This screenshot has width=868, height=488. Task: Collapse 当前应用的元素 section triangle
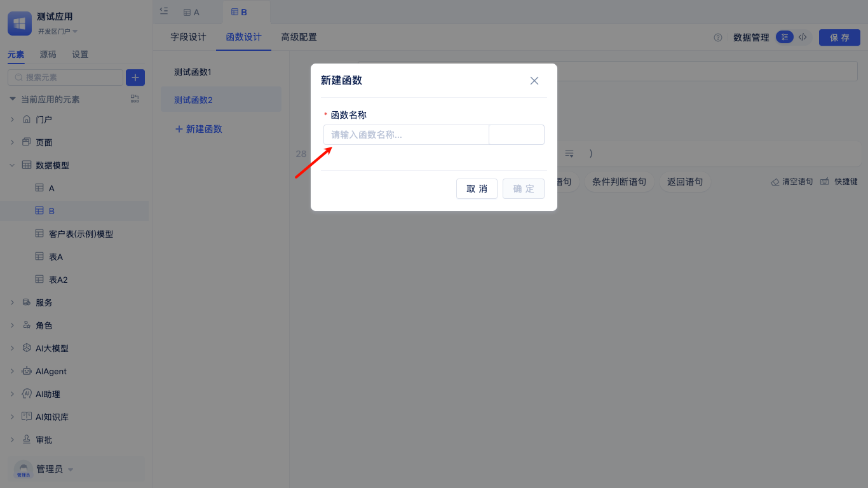(x=12, y=99)
